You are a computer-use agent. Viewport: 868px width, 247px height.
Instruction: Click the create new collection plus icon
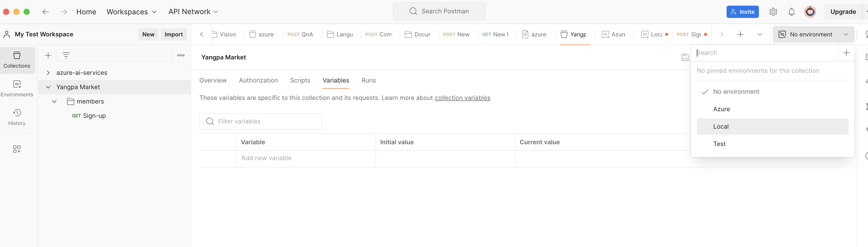coord(48,55)
